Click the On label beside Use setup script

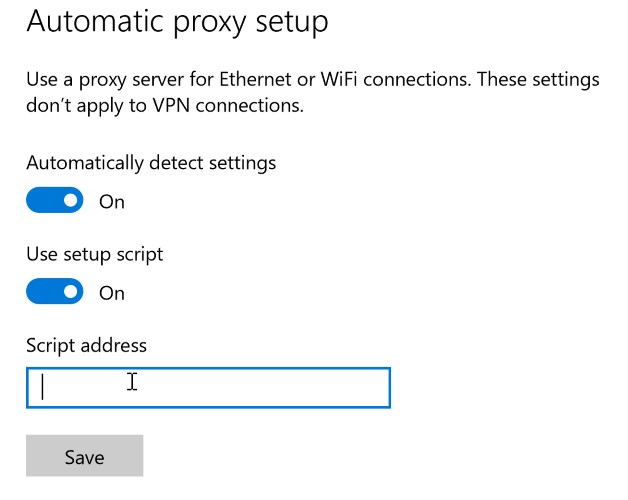coord(112,293)
